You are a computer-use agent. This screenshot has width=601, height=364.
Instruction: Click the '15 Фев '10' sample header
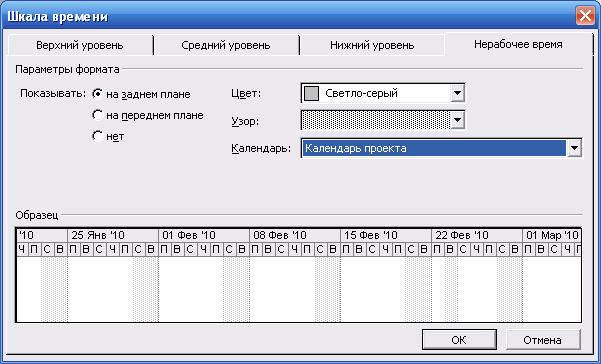[x=386, y=235]
